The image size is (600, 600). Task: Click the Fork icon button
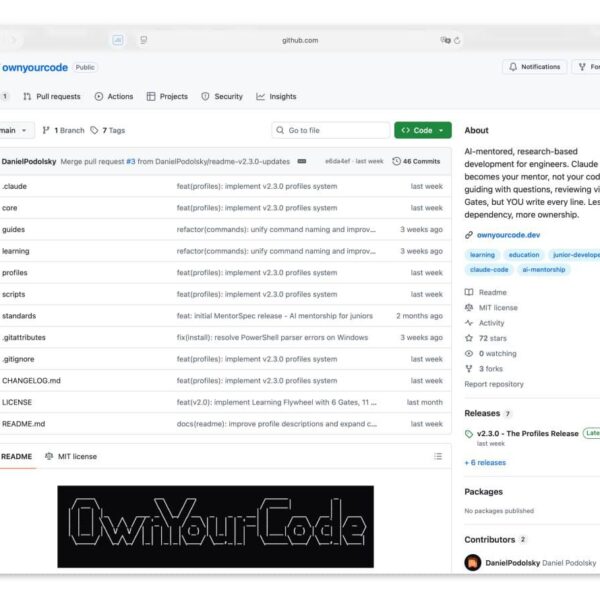click(582, 67)
